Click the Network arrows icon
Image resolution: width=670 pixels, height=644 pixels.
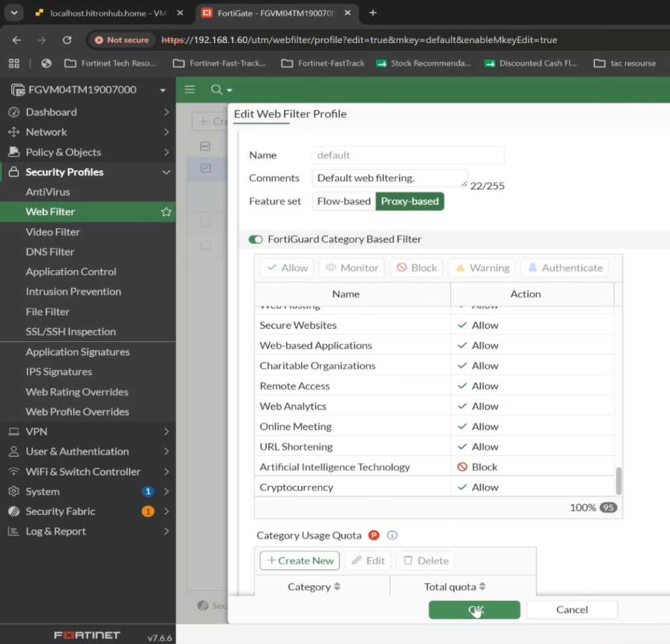tap(14, 132)
